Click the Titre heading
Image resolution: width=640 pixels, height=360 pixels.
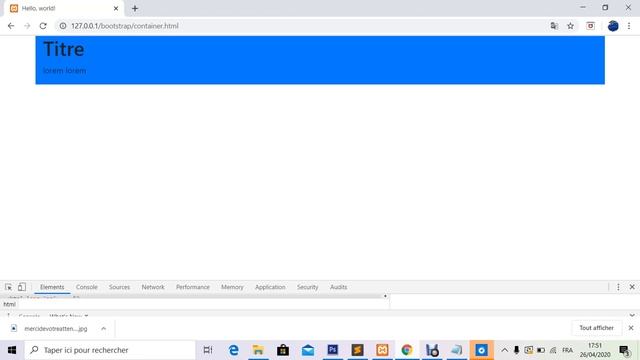[x=64, y=49]
